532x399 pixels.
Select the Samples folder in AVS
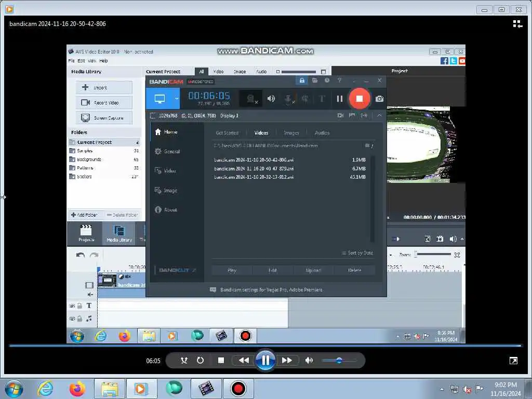coord(104,151)
